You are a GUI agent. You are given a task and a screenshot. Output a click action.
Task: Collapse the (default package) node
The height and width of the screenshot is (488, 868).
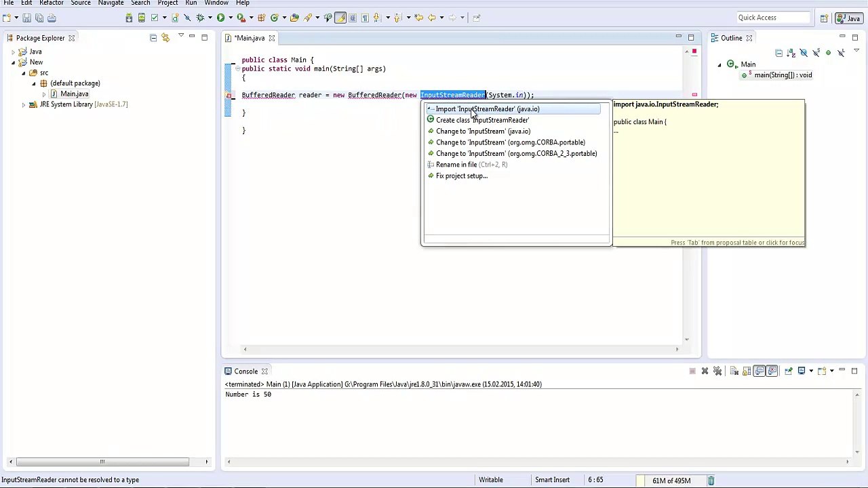pyautogui.click(x=34, y=83)
